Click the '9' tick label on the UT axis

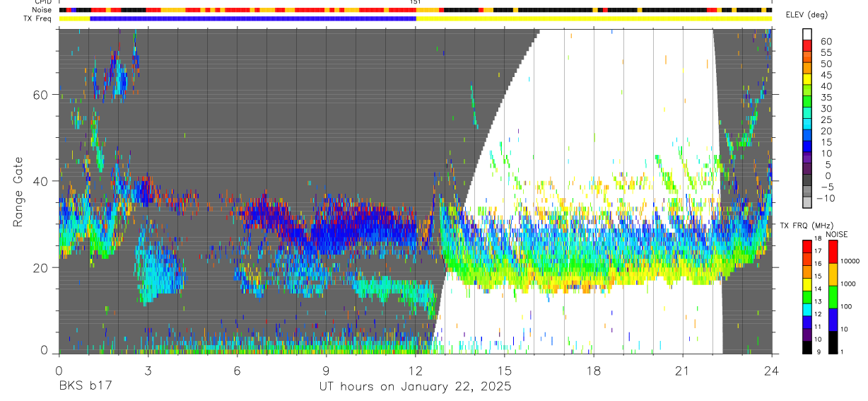[x=326, y=369]
